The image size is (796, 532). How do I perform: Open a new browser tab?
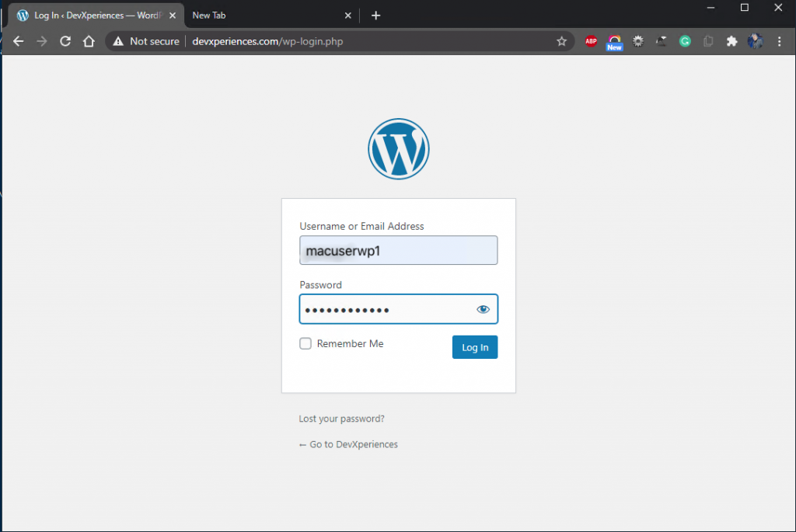click(375, 16)
